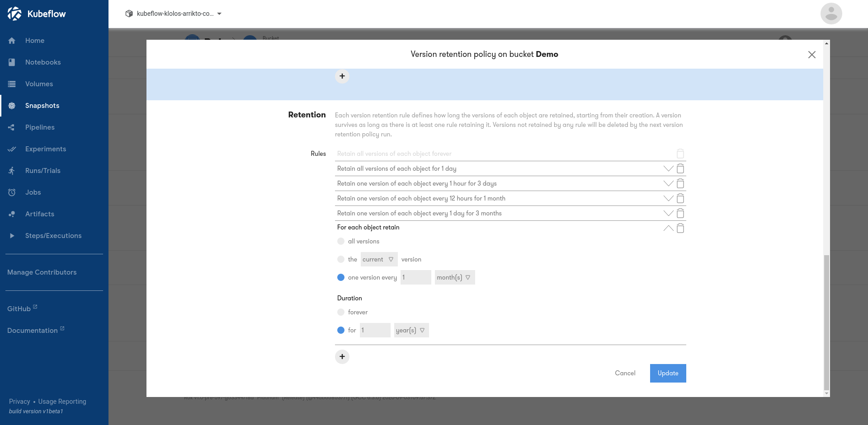Image resolution: width=868 pixels, height=425 pixels.
Task: Select the 'all versions' radio option
Action: point(341,241)
